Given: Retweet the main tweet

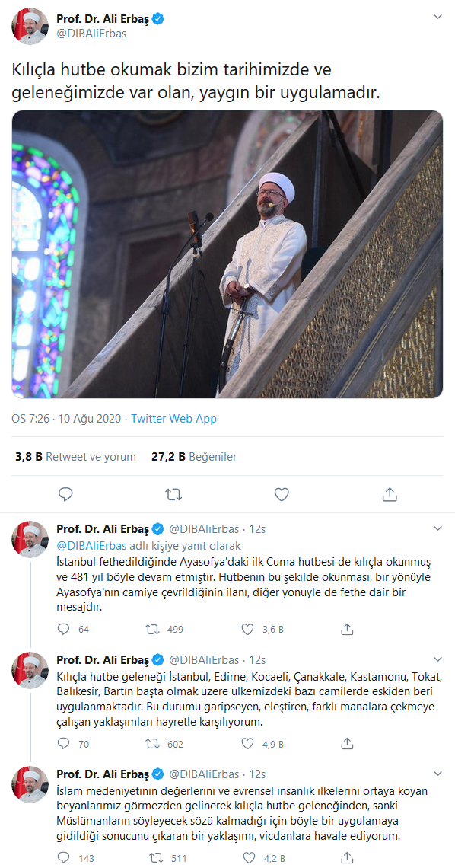Looking at the screenshot, I should click(173, 494).
